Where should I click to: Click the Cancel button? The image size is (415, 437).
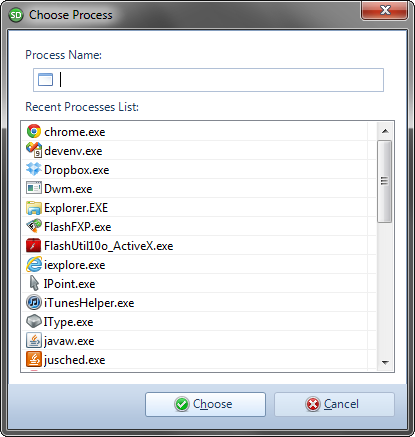tap(334, 404)
